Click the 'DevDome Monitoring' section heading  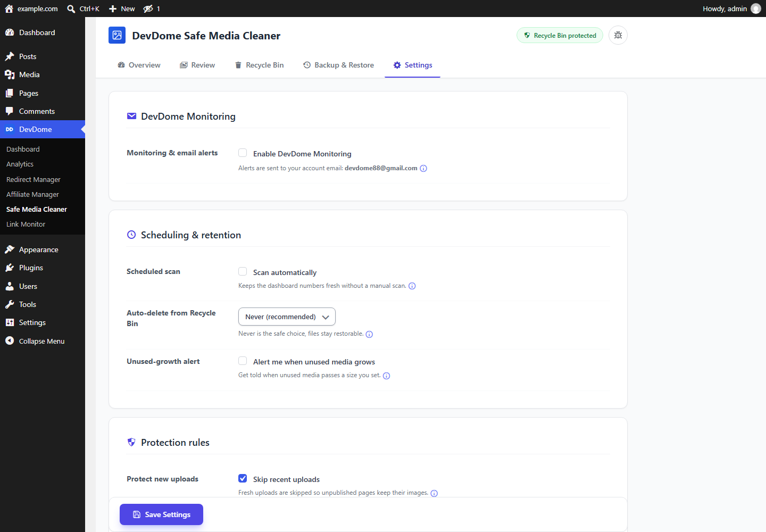(x=188, y=117)
